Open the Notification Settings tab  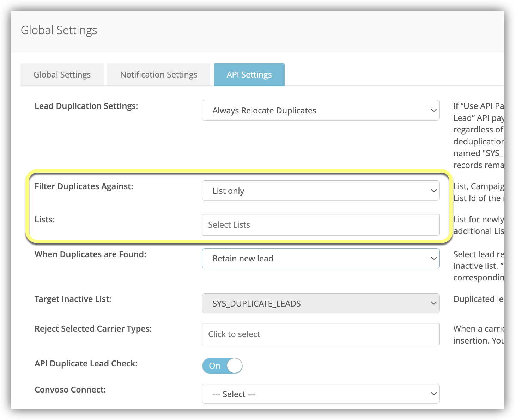coord(159,75)
